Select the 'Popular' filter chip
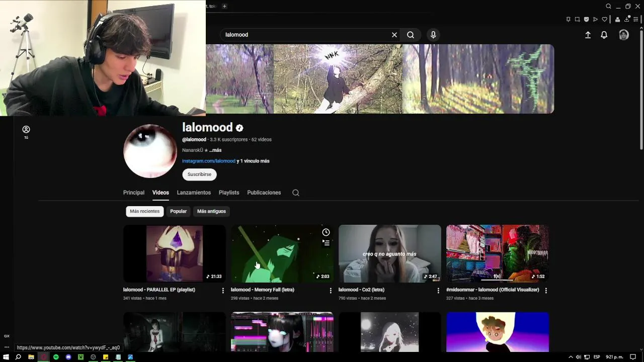Screen dimensions: 644x362 click(178, 211)
